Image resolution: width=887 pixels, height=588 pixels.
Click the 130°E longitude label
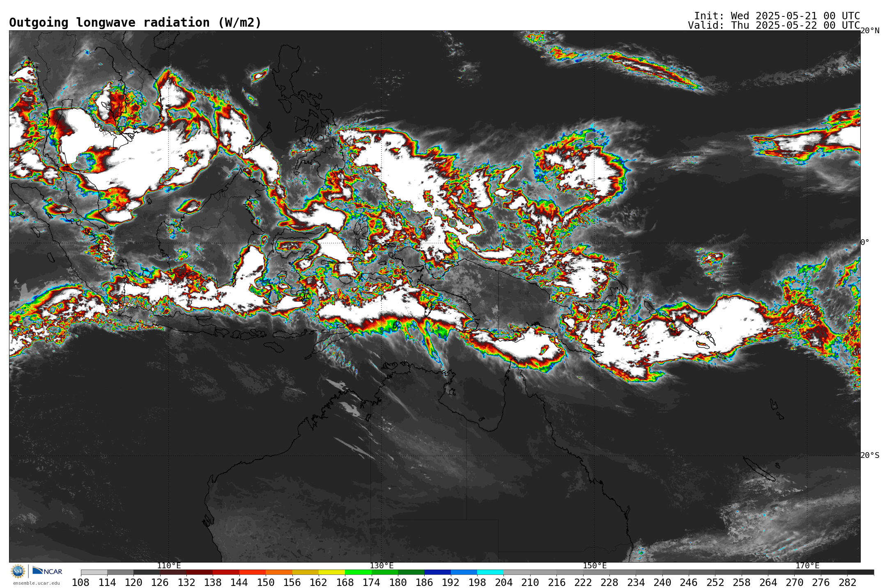(381, 566)
